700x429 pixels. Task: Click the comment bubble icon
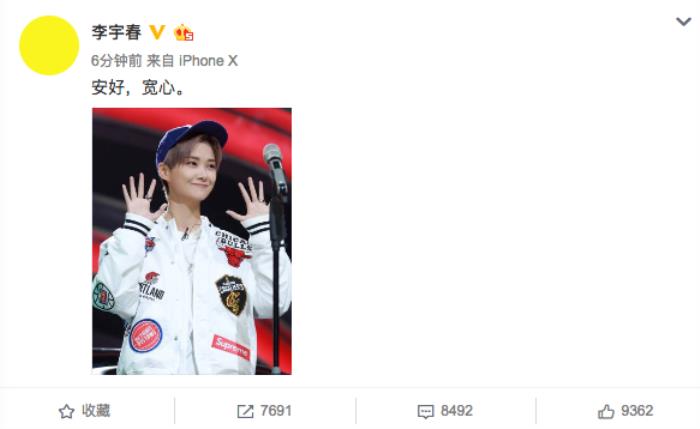click(425, 412)
